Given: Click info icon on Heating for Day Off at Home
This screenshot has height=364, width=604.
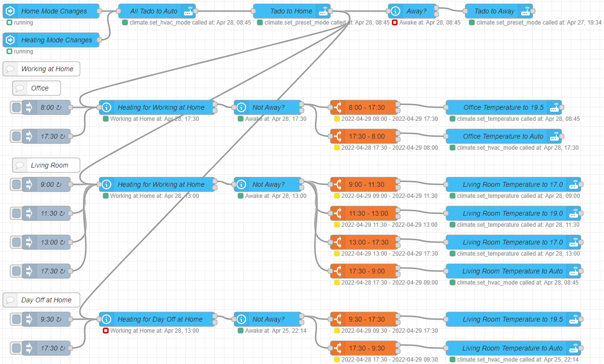Looking at the screenshot, I should pyautogui.click(x=106, y=319).
